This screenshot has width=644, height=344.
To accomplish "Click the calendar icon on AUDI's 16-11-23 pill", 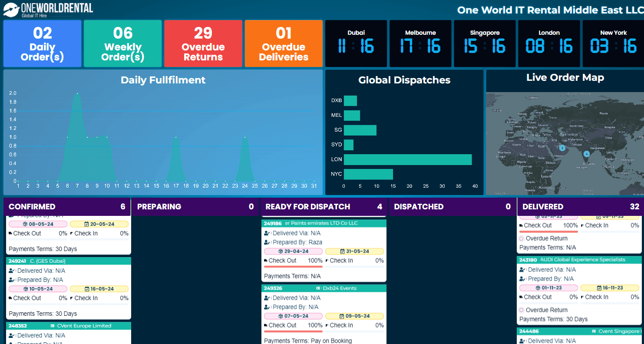I will pyautogui.click(x=599, y=288).
